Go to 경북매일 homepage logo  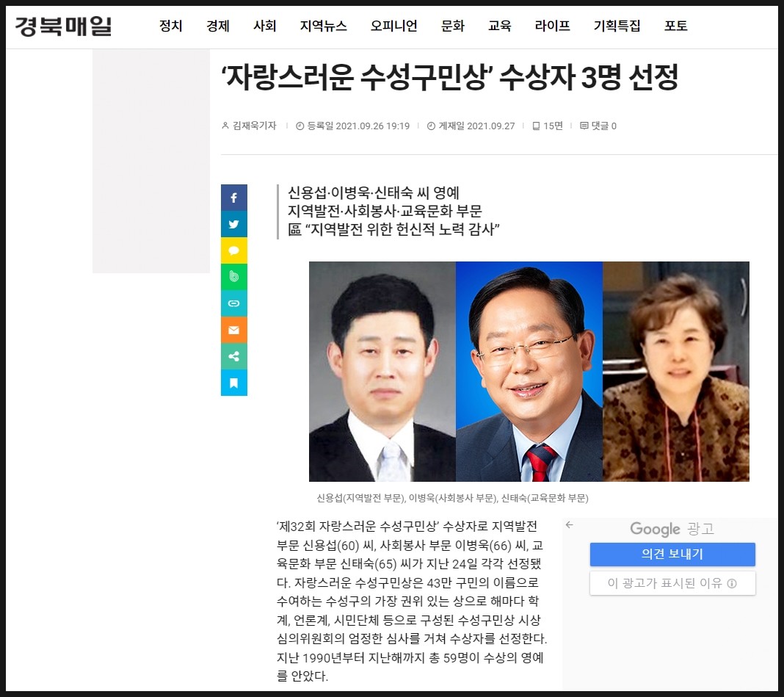pyautogui.click(x=63, y=26)
